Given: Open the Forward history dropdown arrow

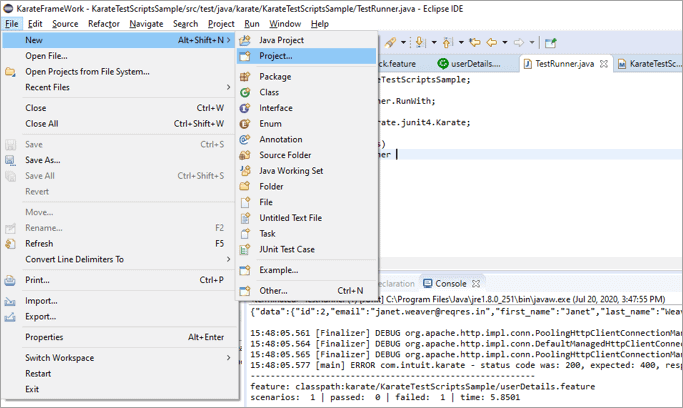Looking at the screenshot, I should 532,42.
